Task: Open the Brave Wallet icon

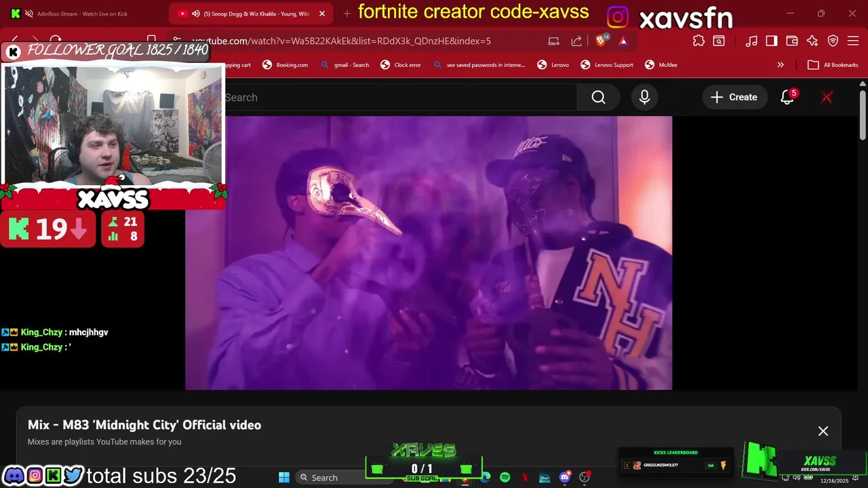Action: click(792, 41)
